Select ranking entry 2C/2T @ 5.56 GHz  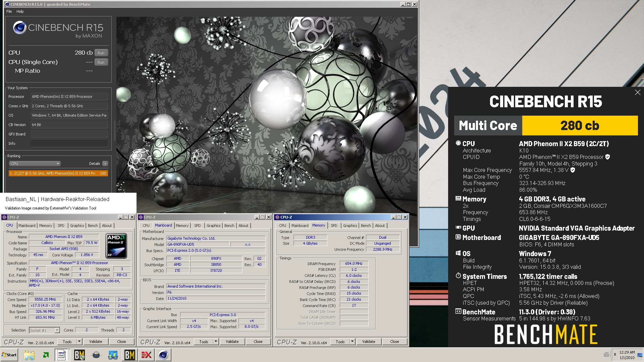[x=58, y=173]
